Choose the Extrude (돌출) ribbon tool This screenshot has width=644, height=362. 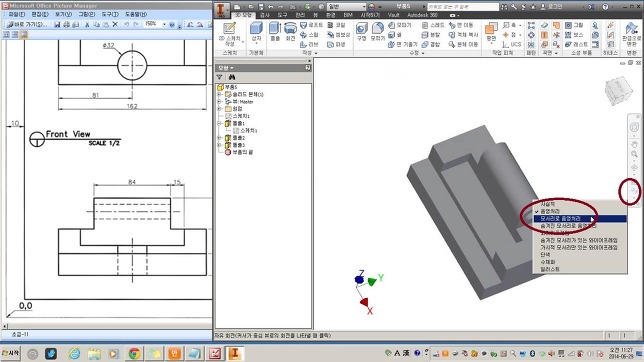point(275,32)
